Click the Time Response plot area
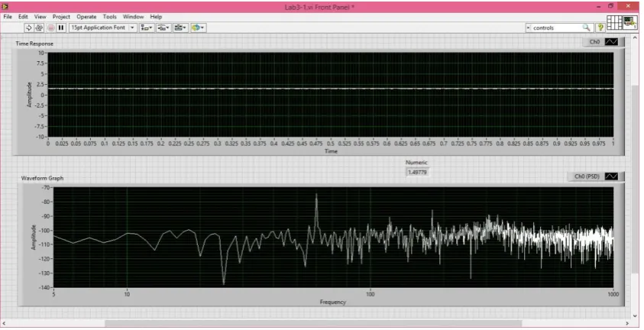Screen dimensions: 644x330 click(x=331, y=95)
